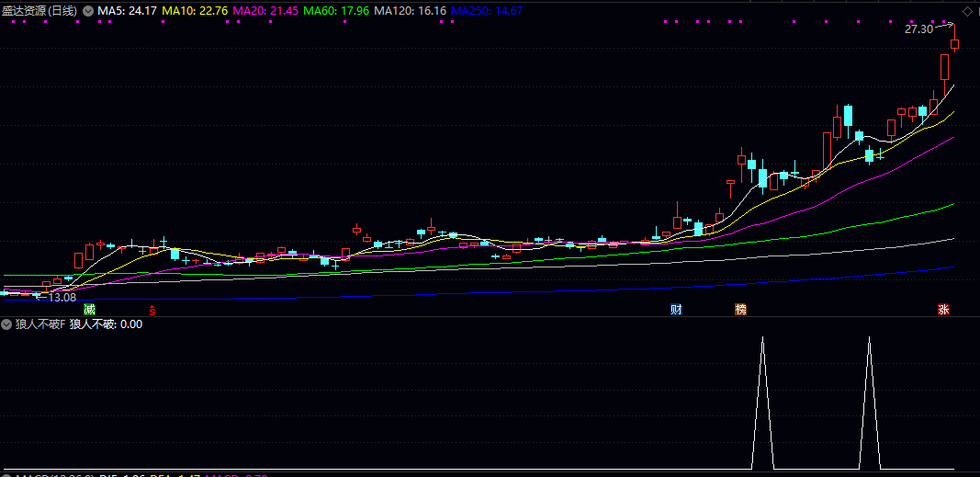Select the white MA5 value label
980x477 pixels.
(x=127, y=11)
